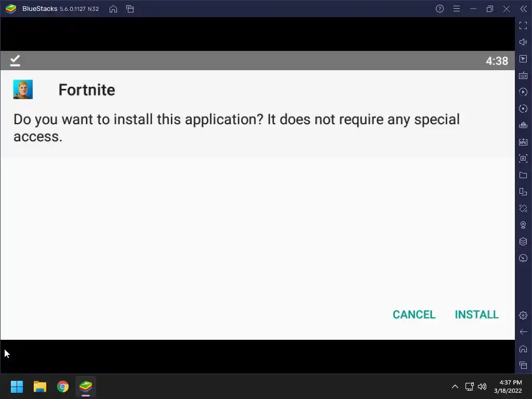Close the BlueStacks window
The height and width of the screenshot is (399, 532).
506,9
